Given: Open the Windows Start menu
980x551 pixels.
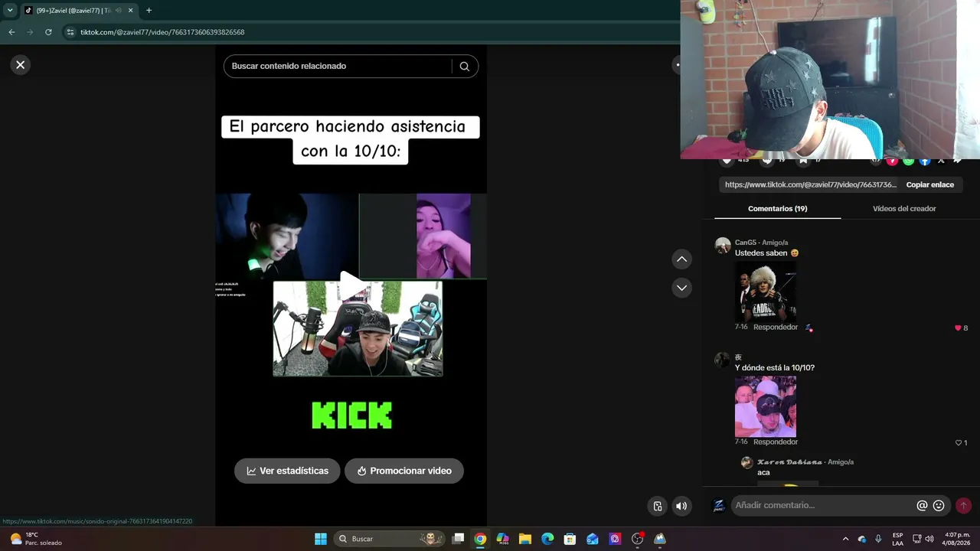Looking at the screenshot, I should pyautogui.click(x=321, y=539).
